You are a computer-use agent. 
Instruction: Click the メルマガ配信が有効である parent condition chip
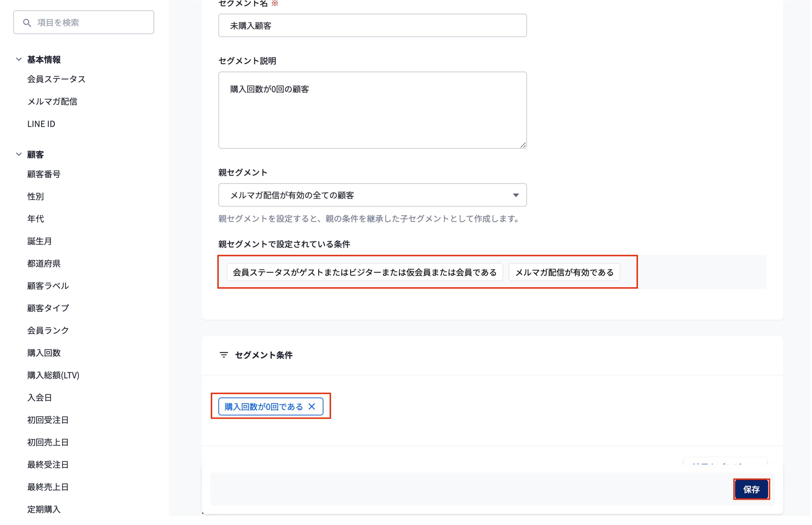pos(564,272)
